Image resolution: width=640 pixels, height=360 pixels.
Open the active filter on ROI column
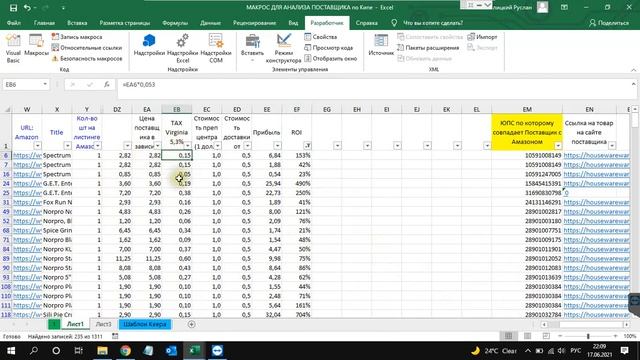(x=307, y=146)
